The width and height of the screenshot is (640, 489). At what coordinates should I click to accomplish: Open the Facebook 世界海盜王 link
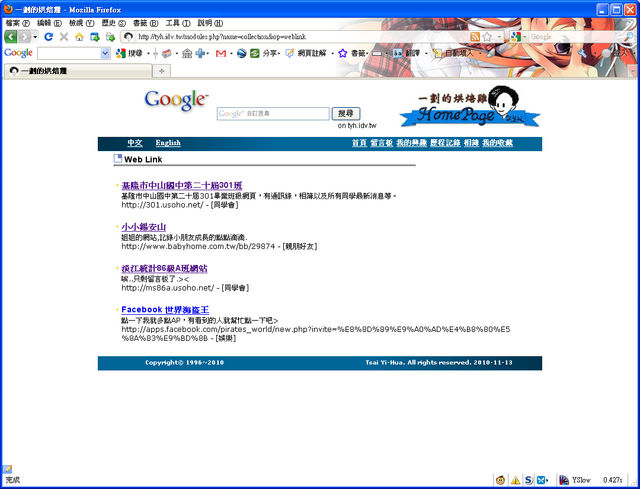click(x=165, y=310)
